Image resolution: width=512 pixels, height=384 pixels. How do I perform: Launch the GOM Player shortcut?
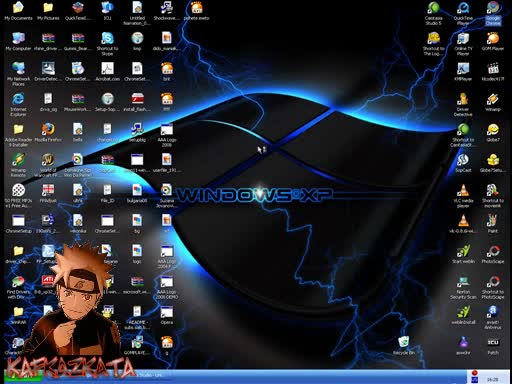pos(493,41)
